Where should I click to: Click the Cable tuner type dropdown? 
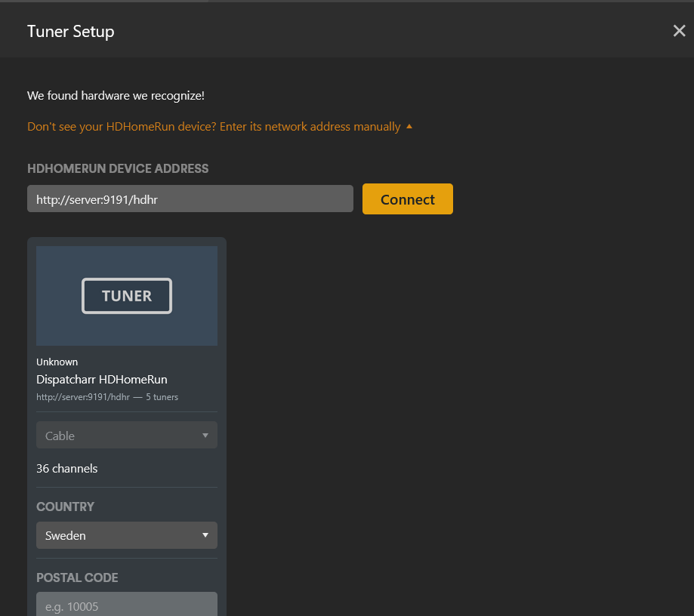(126, 435)
